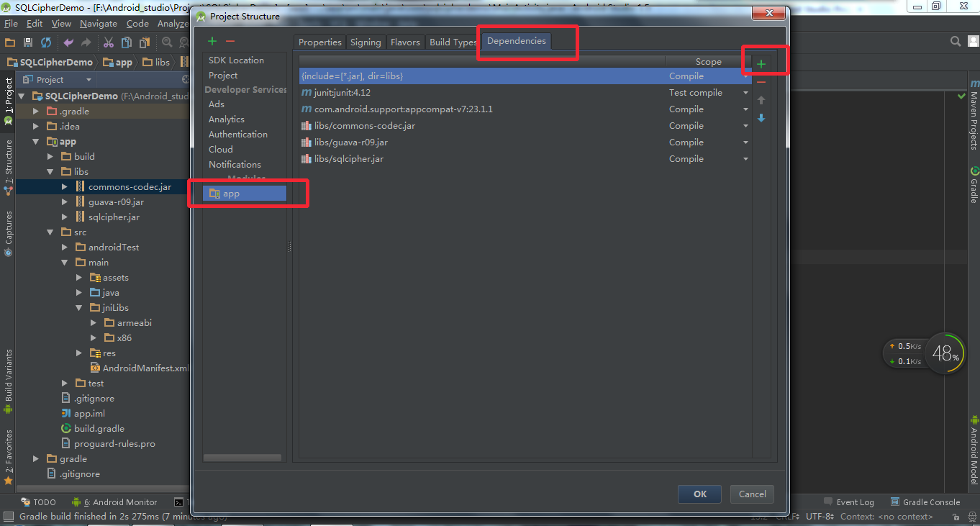Select AndroidManifest.xml in project tree
Screen dimensions: 980x526
point(139,368)
